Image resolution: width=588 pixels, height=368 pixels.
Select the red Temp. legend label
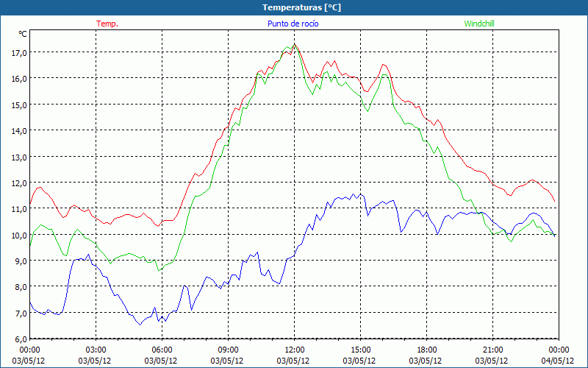coord(107,24)
